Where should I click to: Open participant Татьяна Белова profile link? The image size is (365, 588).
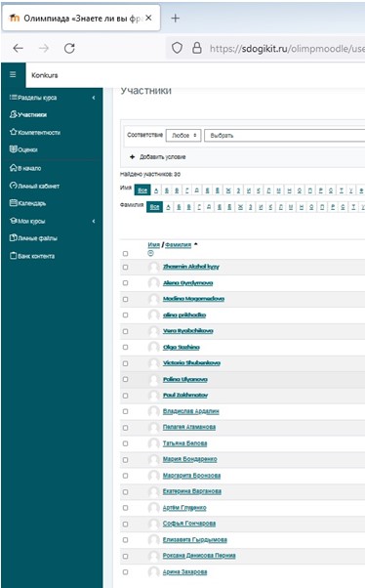pos(184,443)
